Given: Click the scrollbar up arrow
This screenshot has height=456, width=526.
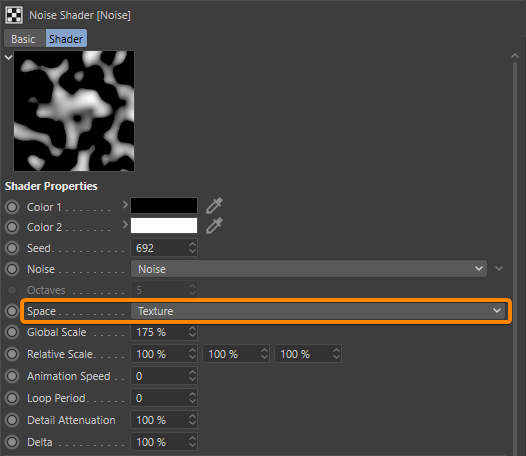Looking at the screenshot, I should (515, 56).
